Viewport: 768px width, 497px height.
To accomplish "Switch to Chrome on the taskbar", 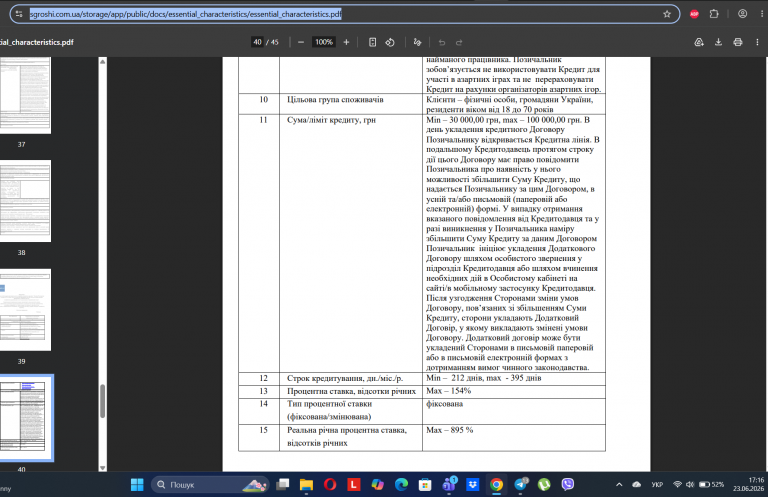I will (496, 484).
